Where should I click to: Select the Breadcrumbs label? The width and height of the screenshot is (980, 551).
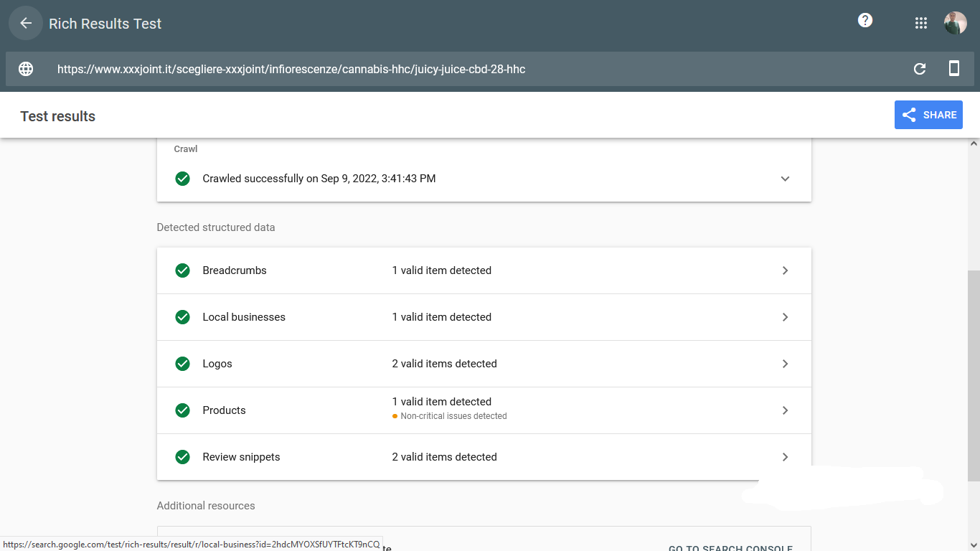[235, 270]
